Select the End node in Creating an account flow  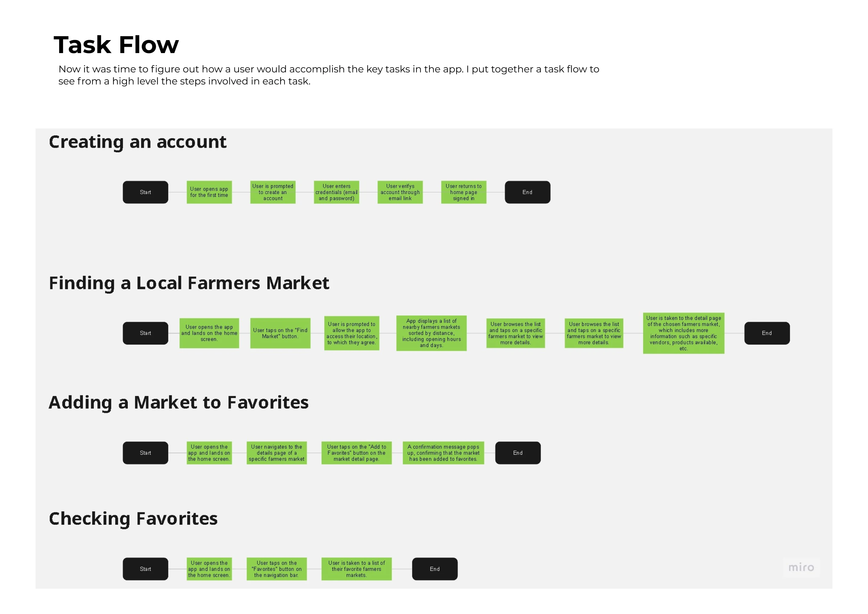(527, 192)
